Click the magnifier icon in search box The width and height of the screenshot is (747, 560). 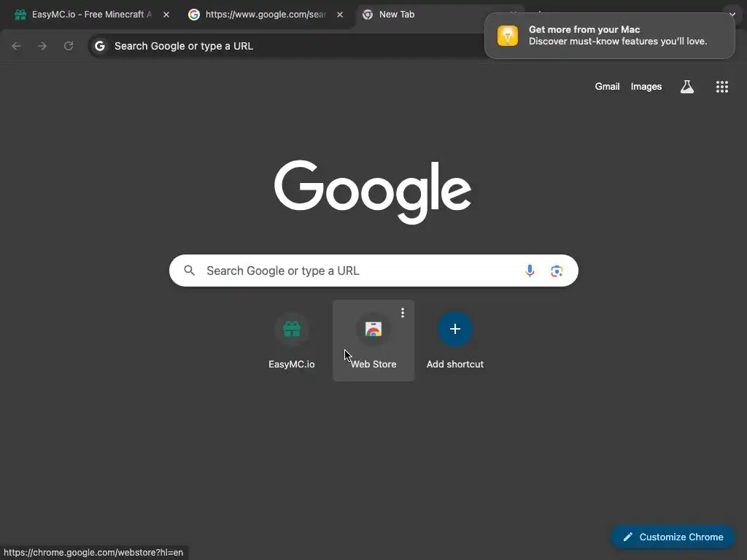pyautogui.click(x=189, y=271)
